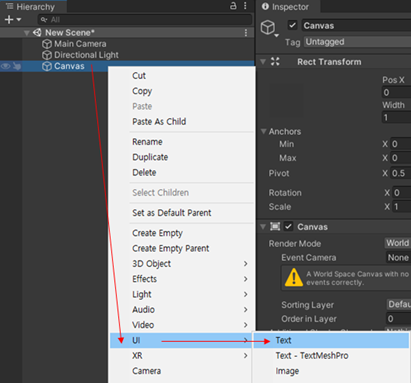411x383 pixels.
Task: Click the World Space Canvas warning icon
Action: pyautogui.click(x=294, y=278)
